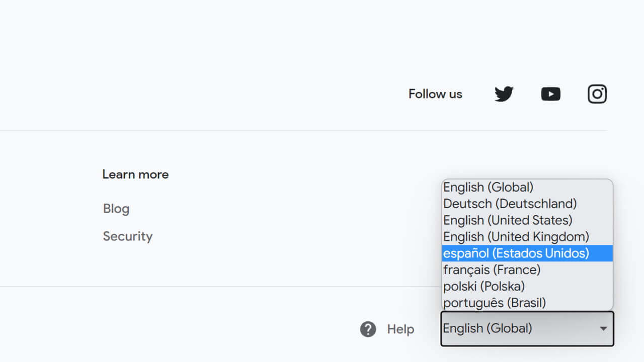Click the Follow us label
This screenshot has width=644, height=362.
(435, 94)
